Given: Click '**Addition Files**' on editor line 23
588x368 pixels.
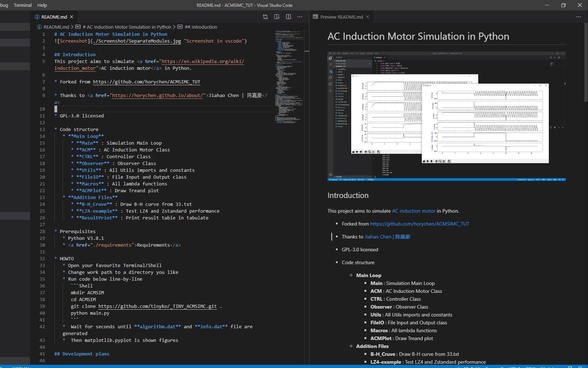Looking at the screenshot, I should 93,197.
